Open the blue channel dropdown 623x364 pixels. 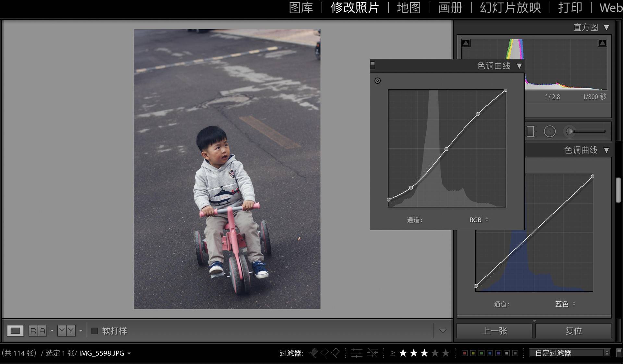coord(565,304)
